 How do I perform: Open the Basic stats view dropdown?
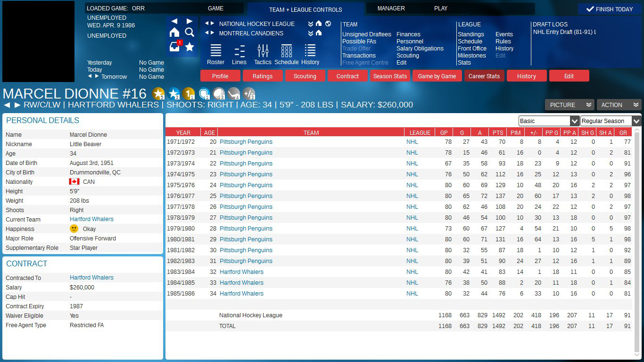point(549,121)
